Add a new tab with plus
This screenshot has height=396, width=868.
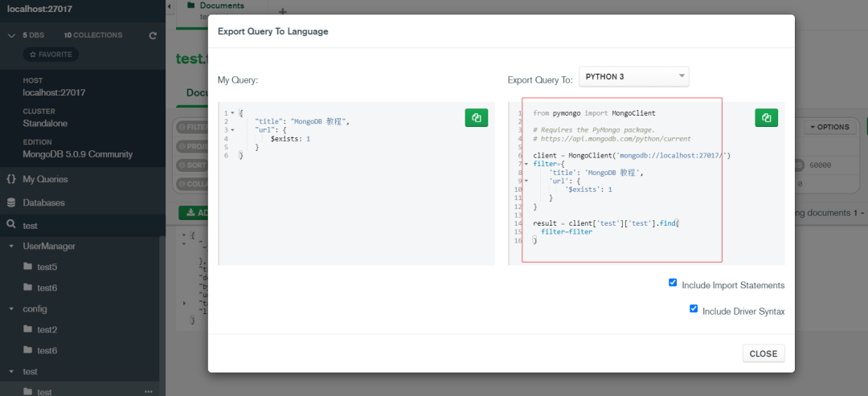click(282, 11)
